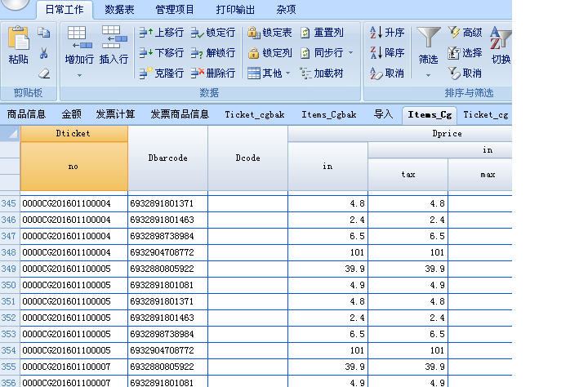Screen dimensions: 588x387
Task: Click the Dcode column header
Action: (248, 158)
